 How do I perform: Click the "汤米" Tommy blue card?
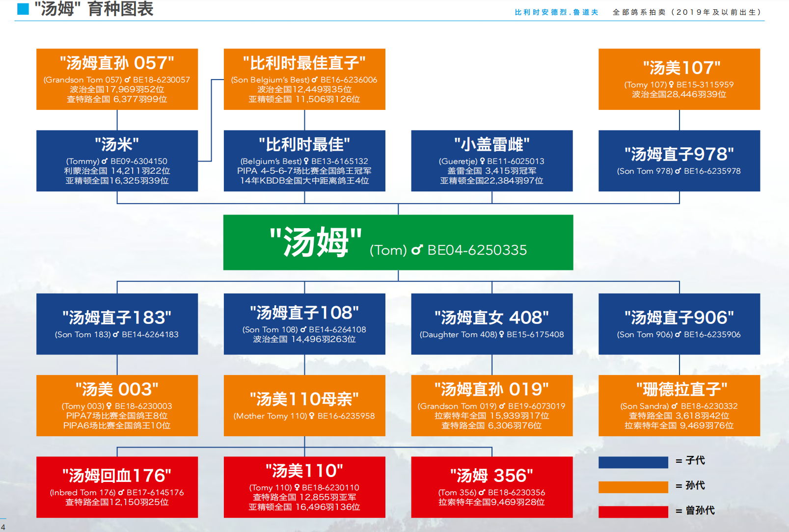117,160
